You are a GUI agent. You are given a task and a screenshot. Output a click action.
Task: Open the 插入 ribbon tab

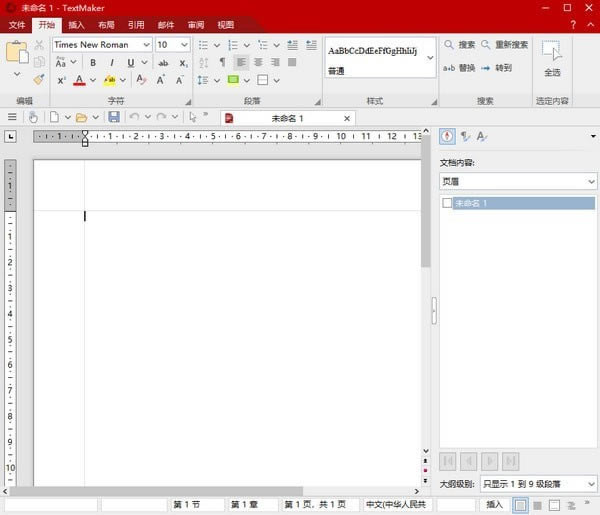tap(76, 25)
